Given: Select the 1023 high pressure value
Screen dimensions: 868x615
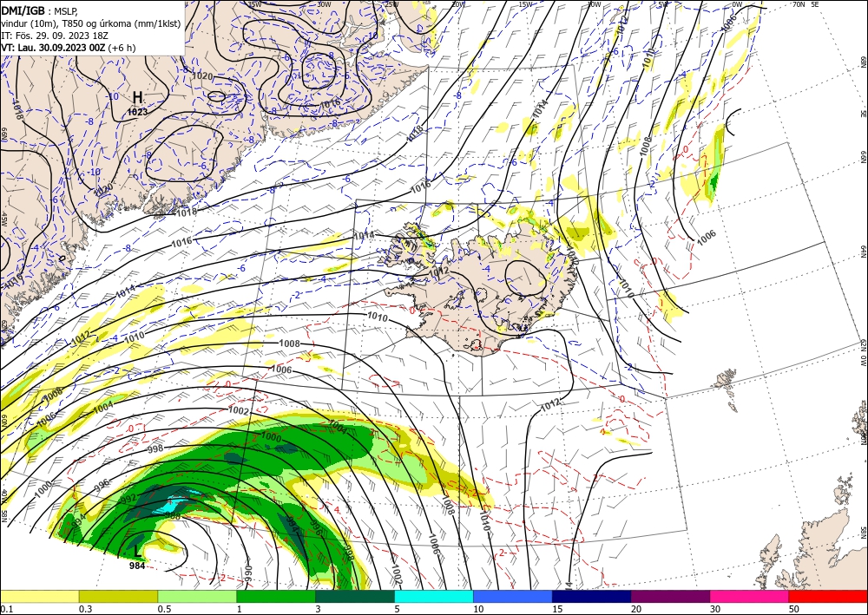Looking at the screenshot, I should coord(137,112).
